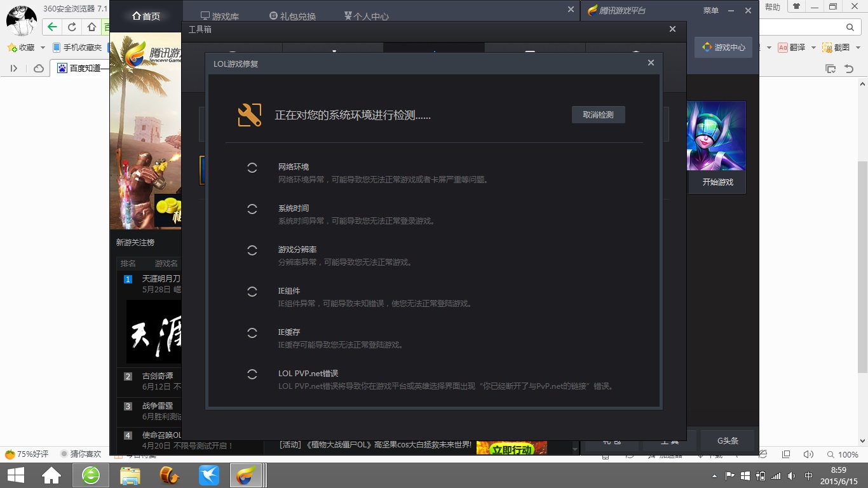The height and width of the screenshot is (488, 868).
Task: Open File Explorer from the taskbar
Action: coord(130,475)
